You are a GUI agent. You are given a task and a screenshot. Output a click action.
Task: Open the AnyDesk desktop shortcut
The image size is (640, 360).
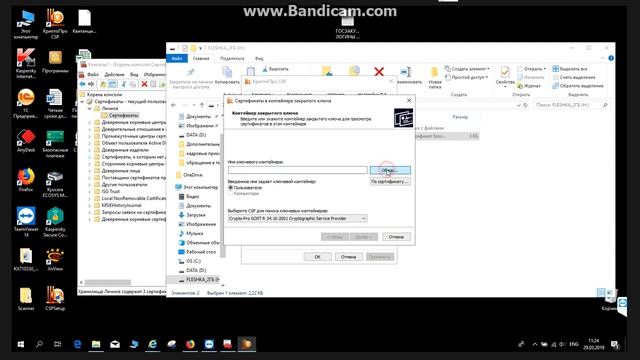point(26,141)
